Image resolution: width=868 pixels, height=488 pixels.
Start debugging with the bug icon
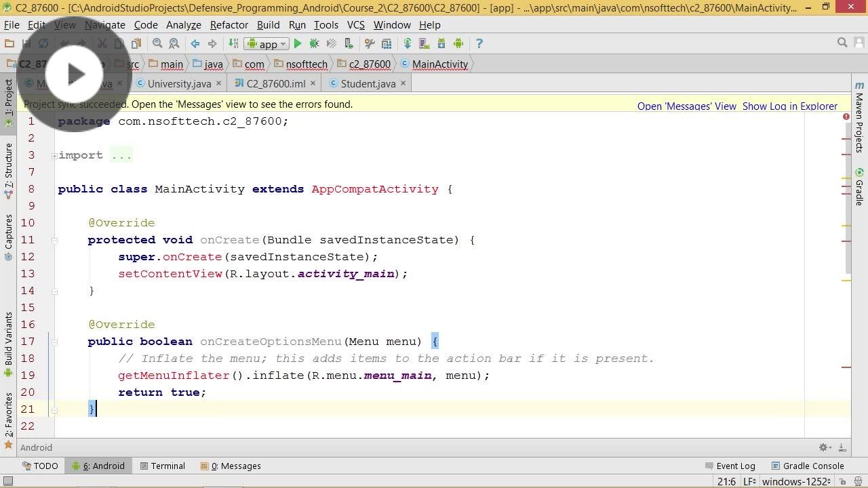click(x=314, y=43)
